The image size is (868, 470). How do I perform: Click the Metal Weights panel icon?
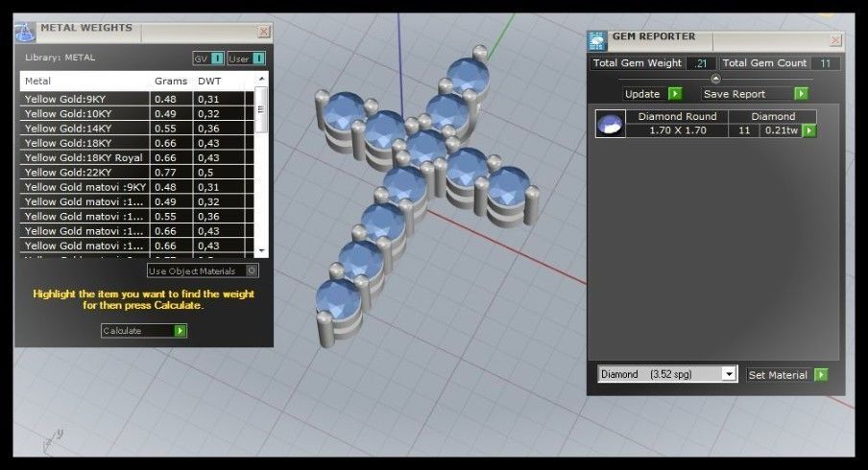(24, 33)
